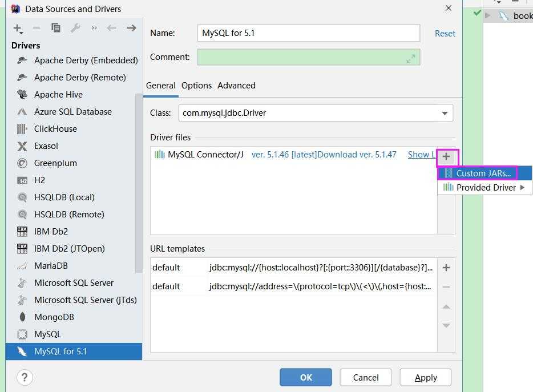Switch to the Advanced tab
The image size is (533, 392).
pyautogui.click(x=236, y=86)
